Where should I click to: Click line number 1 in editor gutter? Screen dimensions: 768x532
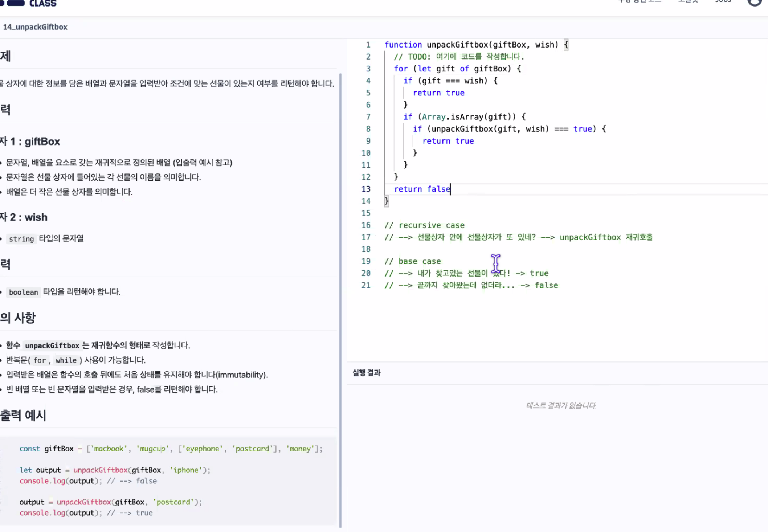coord(368,45)
